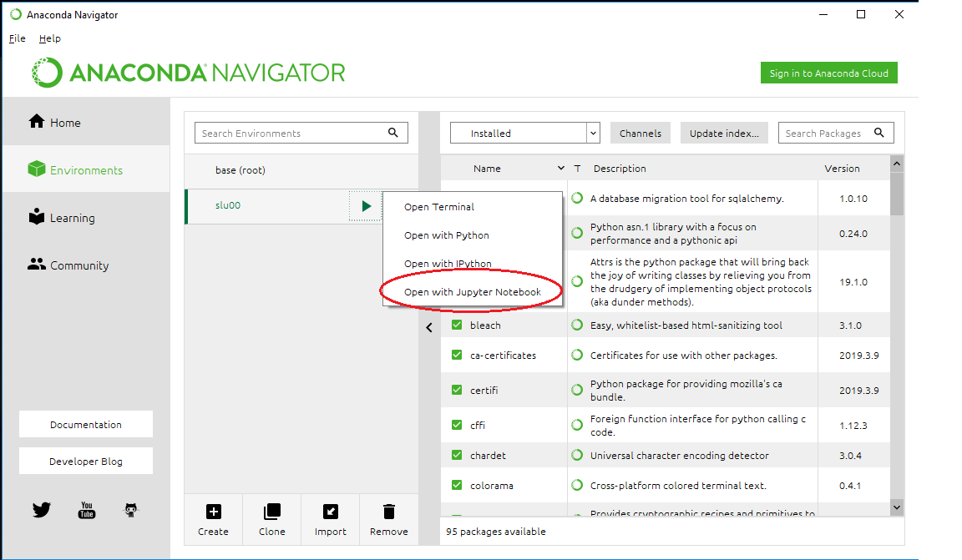
Task: Click the Environments cube icon
Action: pos(37,169)
